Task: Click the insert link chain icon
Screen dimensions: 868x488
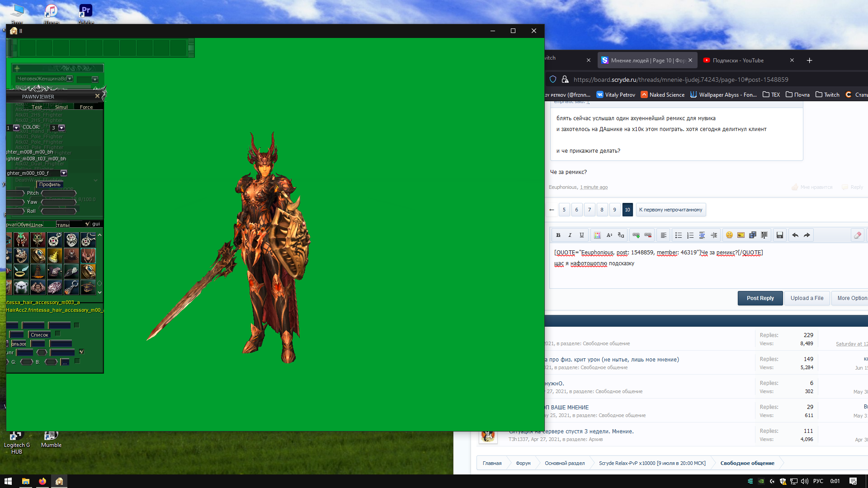Action: [x=636, y=235]
